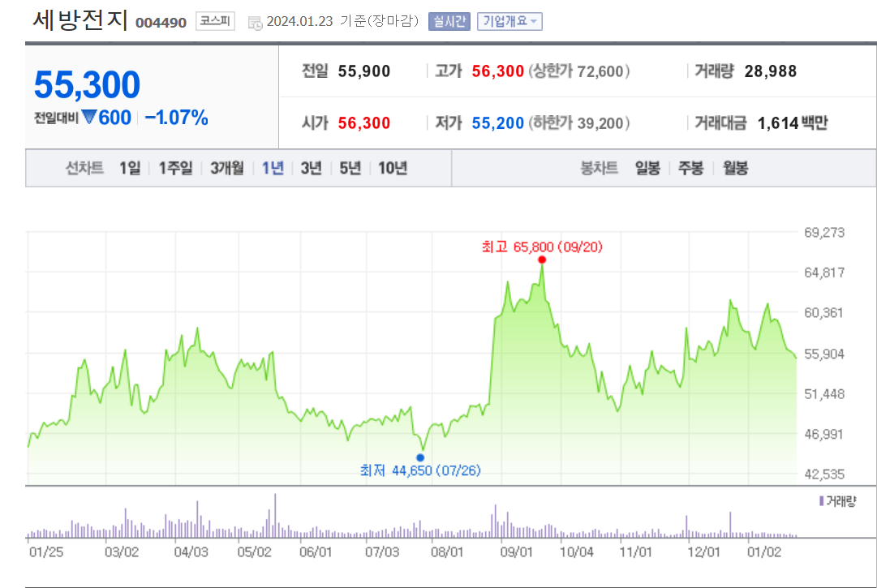
Task: Click the 01/25 date axis label
Action: [x=46, y=552]
